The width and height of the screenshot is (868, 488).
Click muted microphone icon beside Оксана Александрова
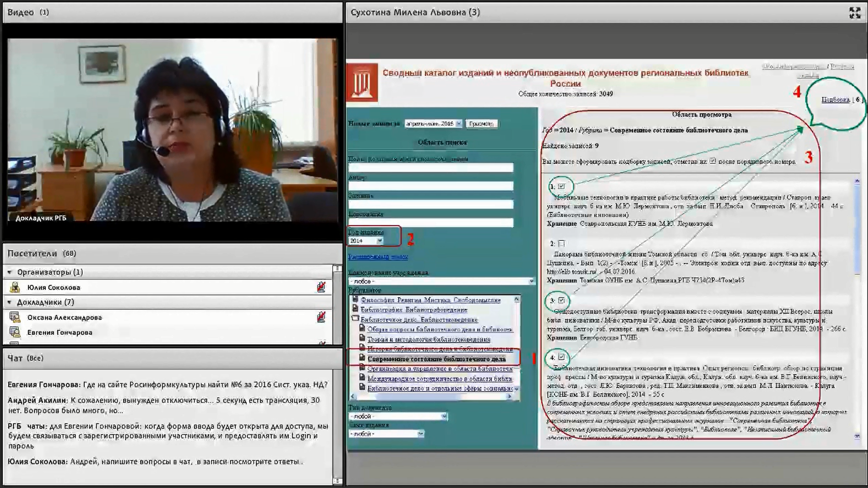click(321, 317)
